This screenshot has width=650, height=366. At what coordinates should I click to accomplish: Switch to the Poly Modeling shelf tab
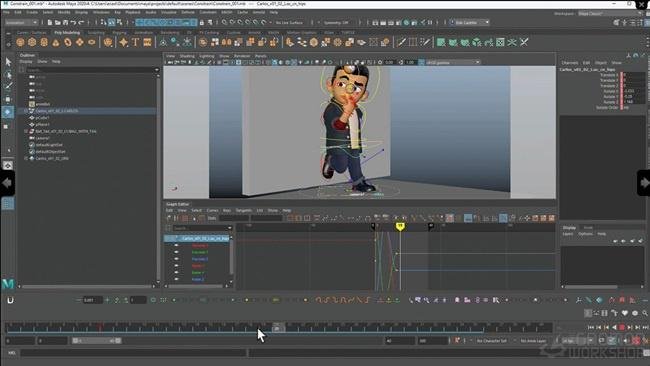[67, 32]
